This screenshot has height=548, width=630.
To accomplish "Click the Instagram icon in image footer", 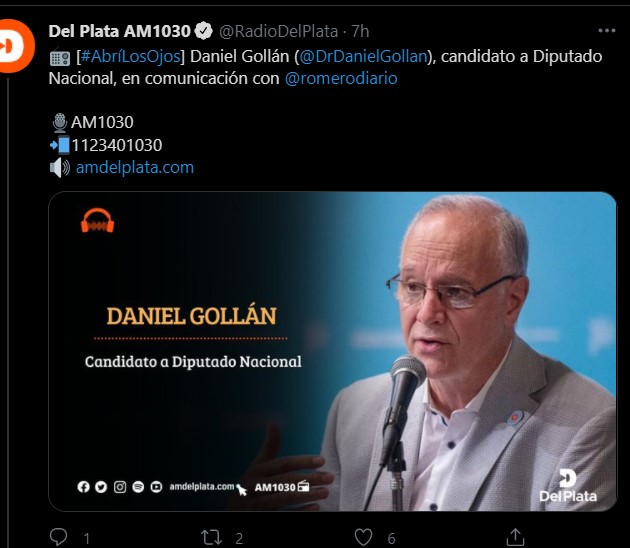I will [x=120, y=487].
